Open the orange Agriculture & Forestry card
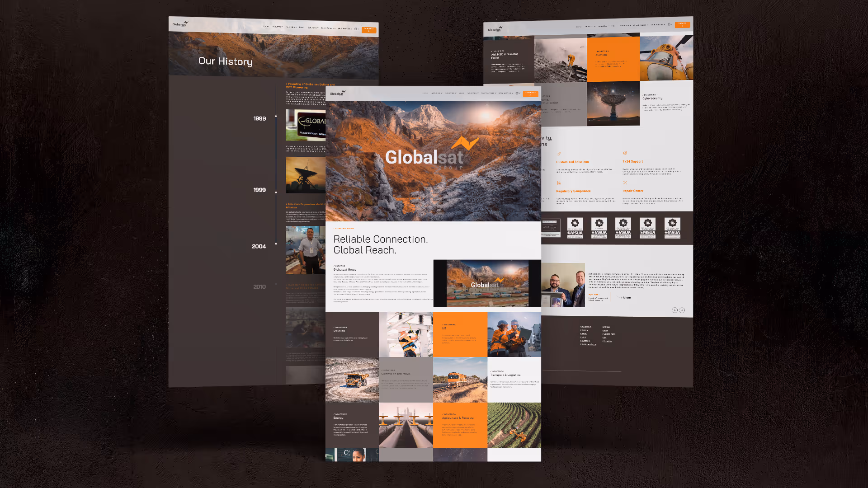 pos(460,425)
